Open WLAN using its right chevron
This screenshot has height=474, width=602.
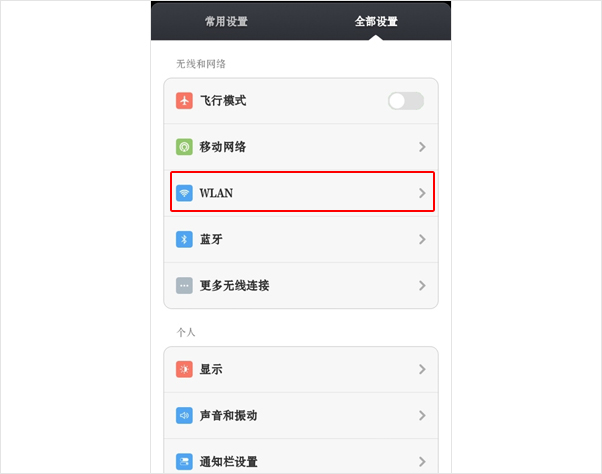[x=422, y=193]
